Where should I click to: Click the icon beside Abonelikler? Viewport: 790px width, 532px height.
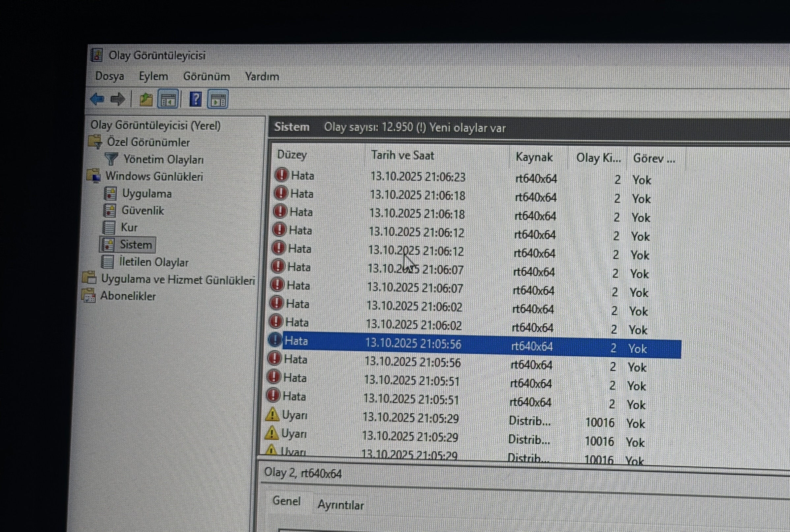pos(89,296)
